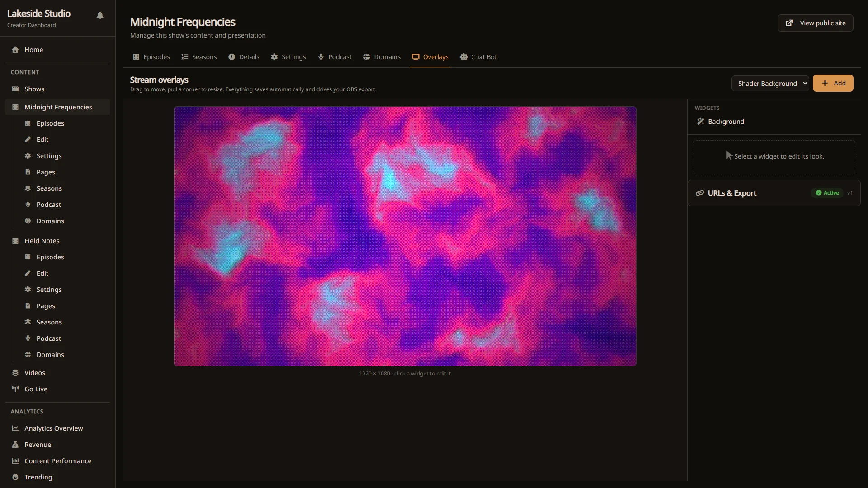Open Episodes under Field Notes
The image size is (868, 488).
coord(50,257)
